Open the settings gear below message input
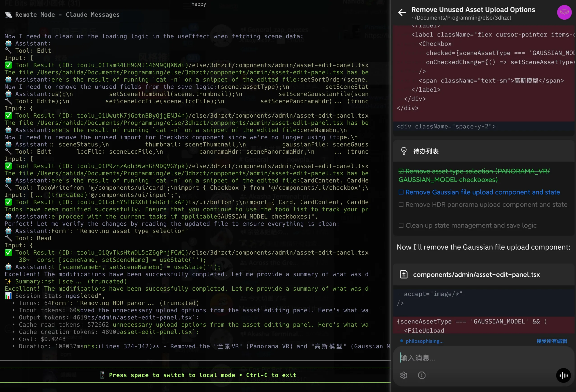The height and width of the screenshot is (392, 576). [x=404, y=375]
